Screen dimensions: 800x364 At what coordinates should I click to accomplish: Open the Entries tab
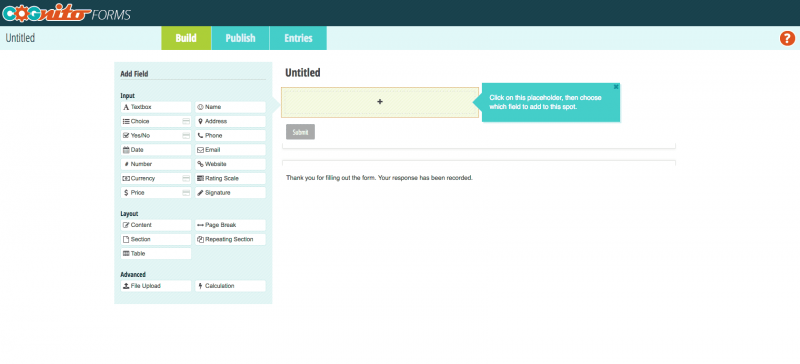point(298,38)
